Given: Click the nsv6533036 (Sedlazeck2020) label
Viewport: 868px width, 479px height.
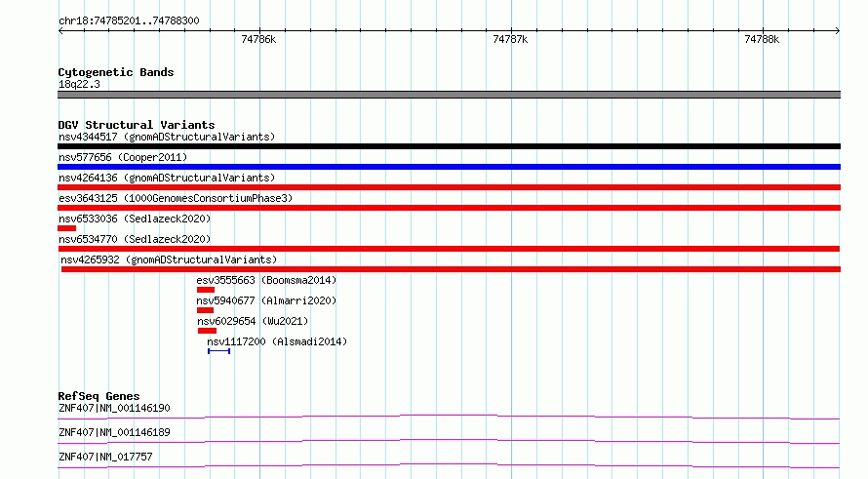Looking at the screenshot, I should click(x=135, y=219).
